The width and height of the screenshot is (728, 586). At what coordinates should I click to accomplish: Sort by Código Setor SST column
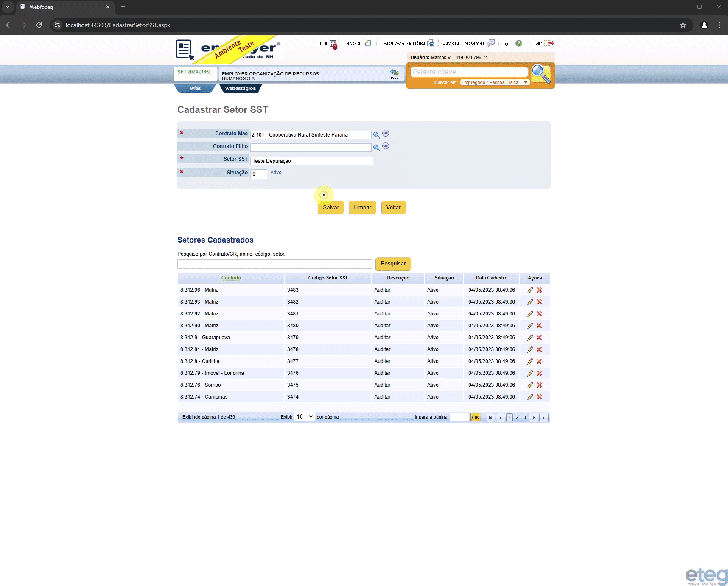328,278
